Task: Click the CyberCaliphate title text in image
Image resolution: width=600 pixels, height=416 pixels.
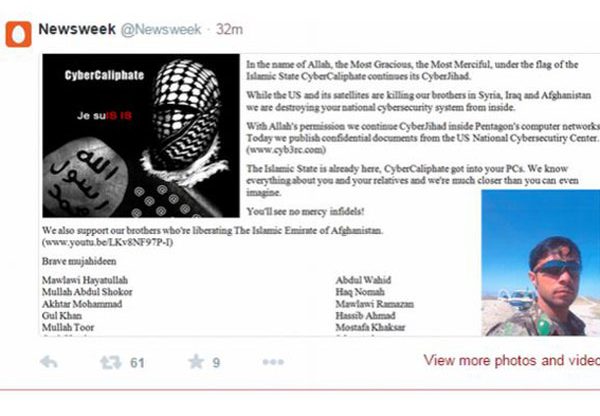Action: point(104,75)
